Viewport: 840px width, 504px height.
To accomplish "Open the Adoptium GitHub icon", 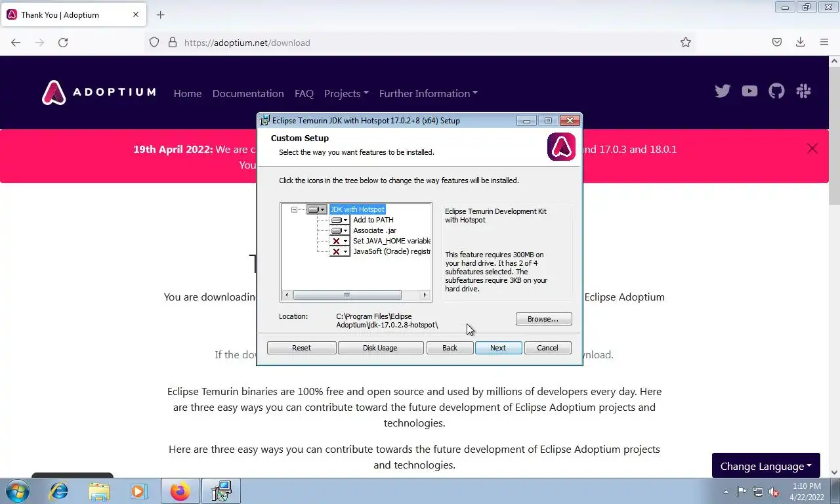I will click(x=776, y=91).
